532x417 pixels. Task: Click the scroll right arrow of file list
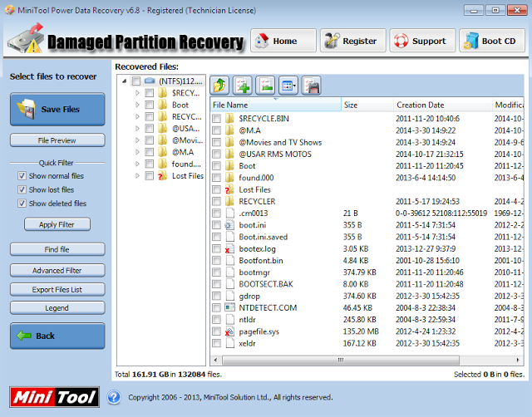point(518,360)
